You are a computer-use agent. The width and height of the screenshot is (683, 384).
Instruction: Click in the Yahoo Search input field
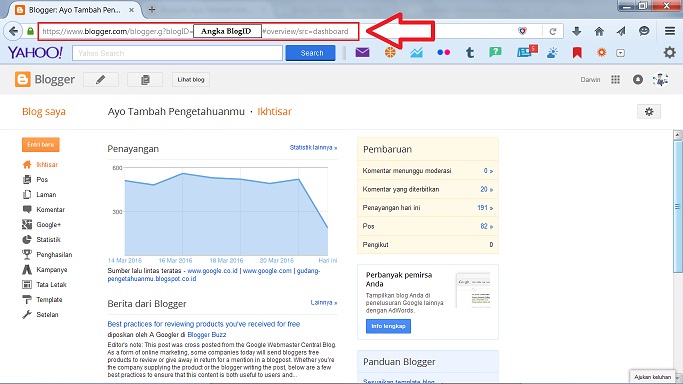click(178, 53)
